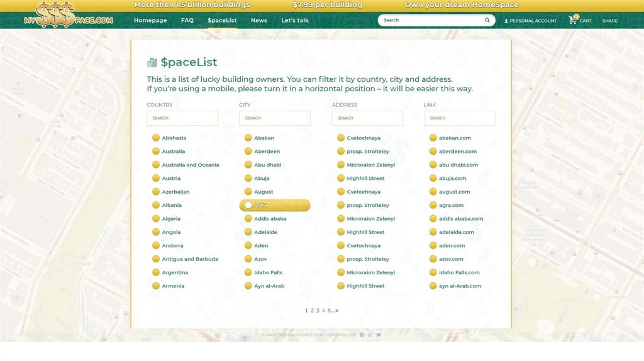Open the shopping cart icon
The width and height of the screenshot is (644, 361).
pos(573,20)
